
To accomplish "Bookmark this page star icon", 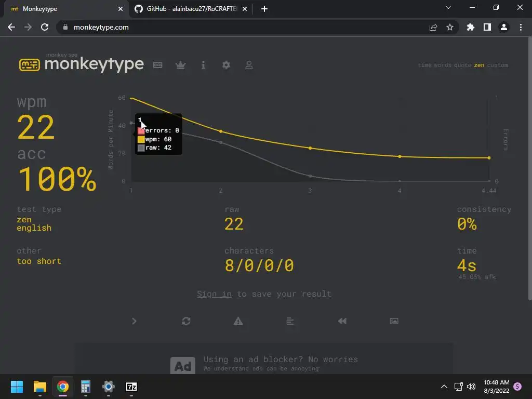I will click(449, 27).
